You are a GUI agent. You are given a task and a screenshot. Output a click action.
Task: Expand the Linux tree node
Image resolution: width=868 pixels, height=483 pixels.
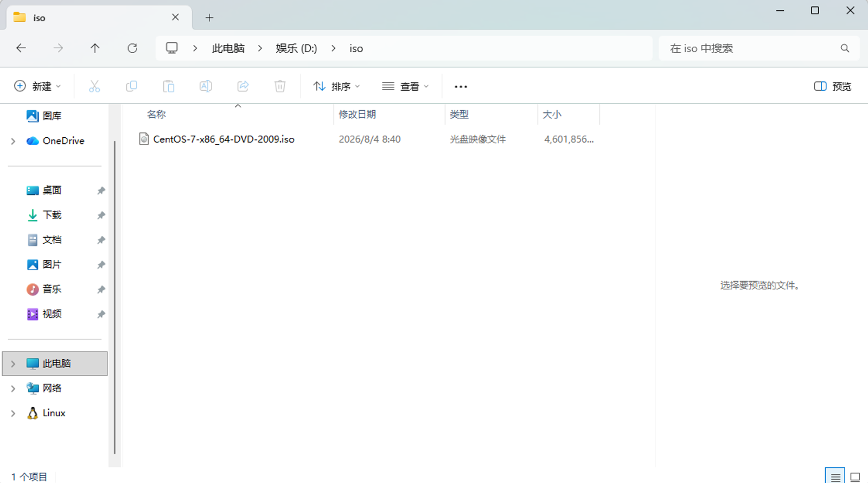point(13,414)
